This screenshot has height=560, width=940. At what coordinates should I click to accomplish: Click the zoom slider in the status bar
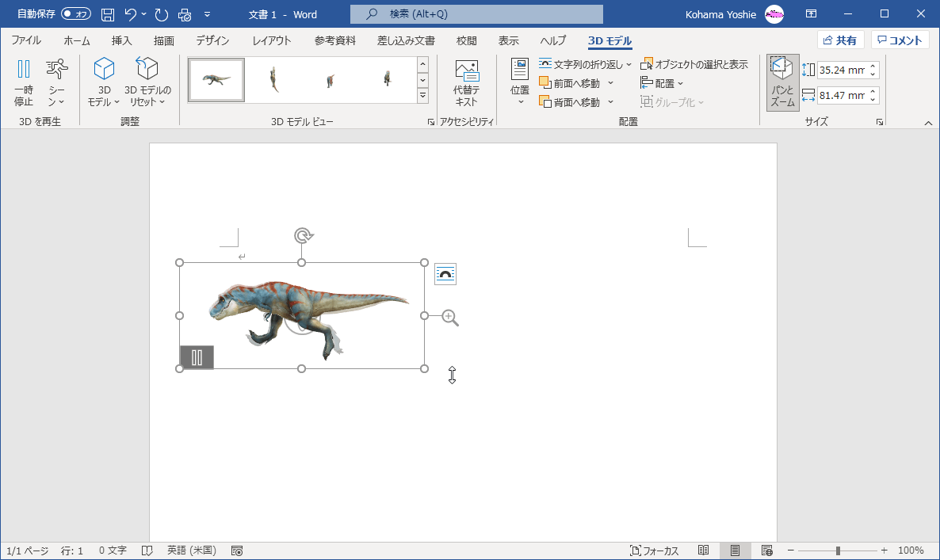pyautogui.click(x=838, y=550)
